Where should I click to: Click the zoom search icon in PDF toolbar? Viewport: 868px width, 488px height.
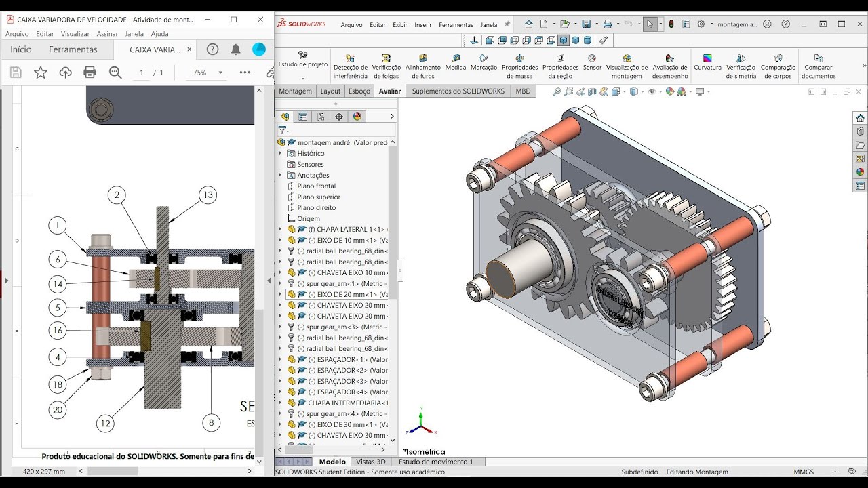pyautogui.click(x=115, y=73)
